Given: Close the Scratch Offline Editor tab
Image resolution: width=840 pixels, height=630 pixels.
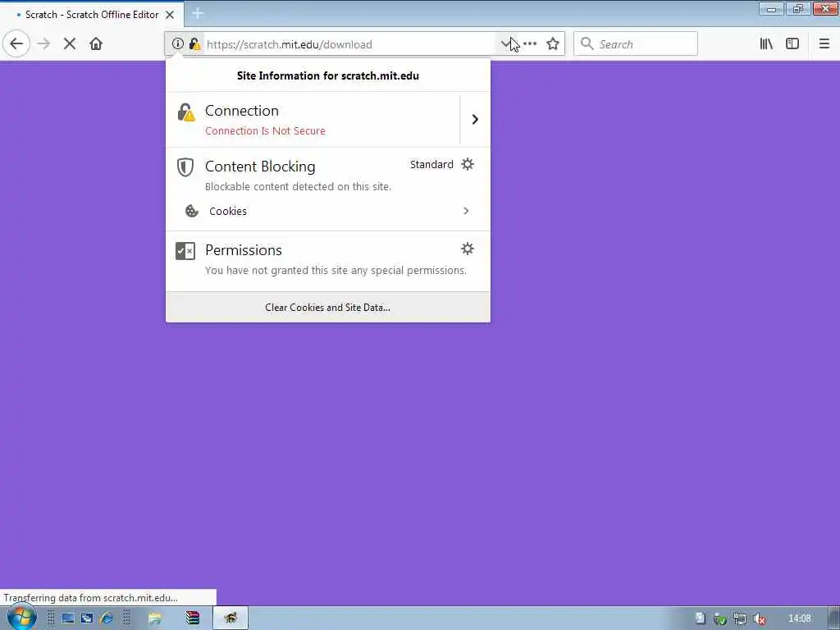Looking at the screenshot, I should (x=170, y=15).
